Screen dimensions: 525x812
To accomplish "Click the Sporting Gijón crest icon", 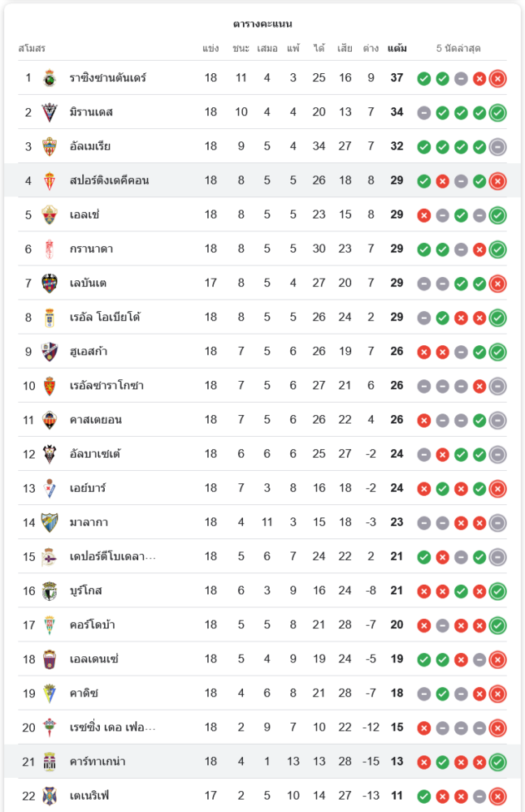I will pos(50,181).
